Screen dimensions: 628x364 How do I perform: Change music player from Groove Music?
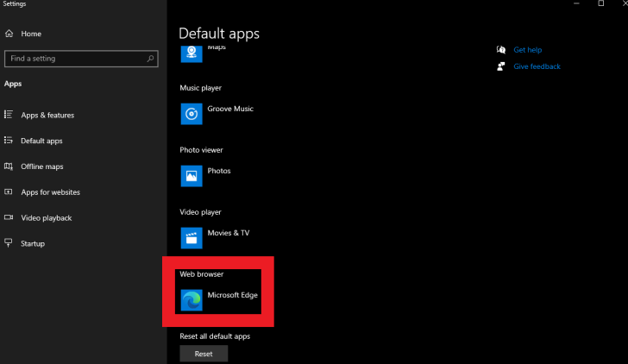pyautogui.click(x=230, y=109)
